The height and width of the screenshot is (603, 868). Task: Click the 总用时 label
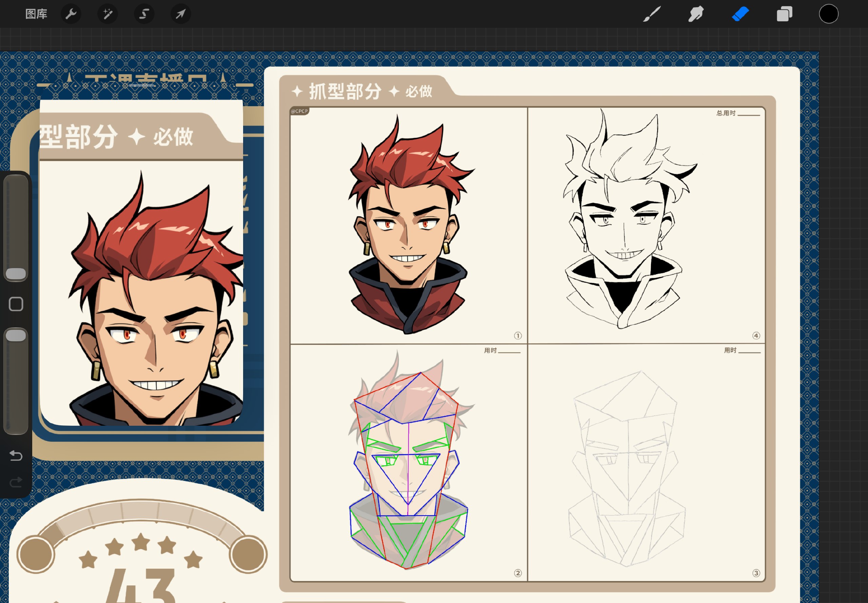tap(726, 113)
